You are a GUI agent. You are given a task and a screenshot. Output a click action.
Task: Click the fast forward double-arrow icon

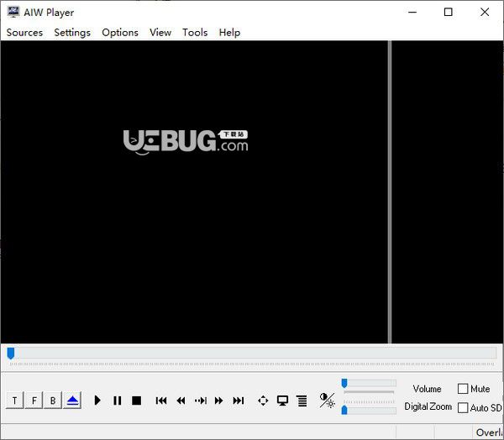pos(219,401)
